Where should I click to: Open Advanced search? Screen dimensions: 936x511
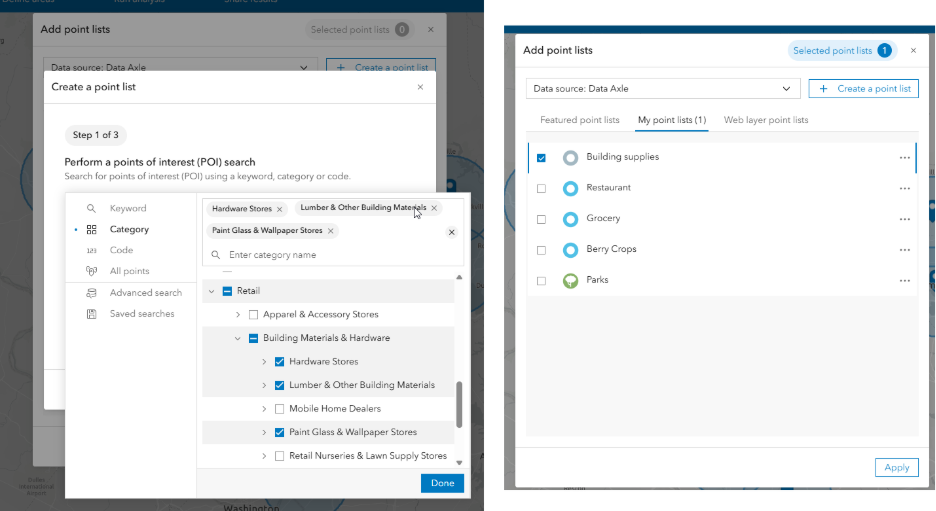(x=146, y=293)
